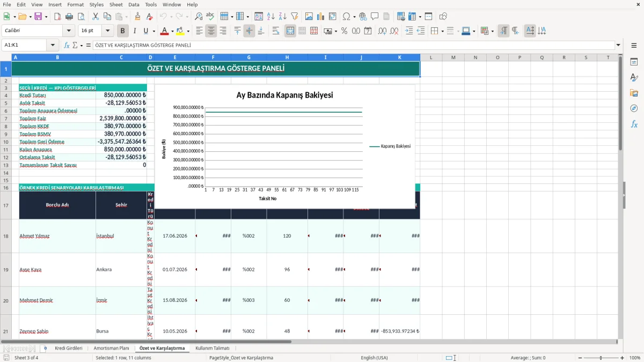Image resolution: width=644 pixels, height=362 pixels.
Task: Open the font size dropdown
Action: pyautogui.click(x=108, y=31)
